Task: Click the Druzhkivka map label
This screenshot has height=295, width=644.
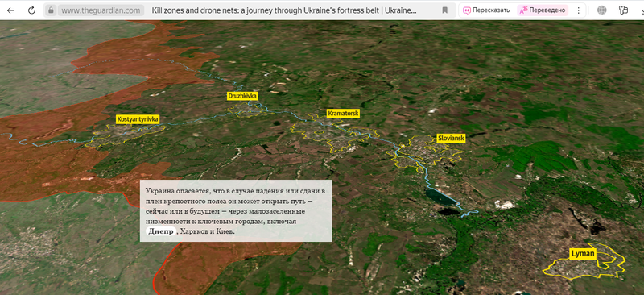Action: click(242, 96)
